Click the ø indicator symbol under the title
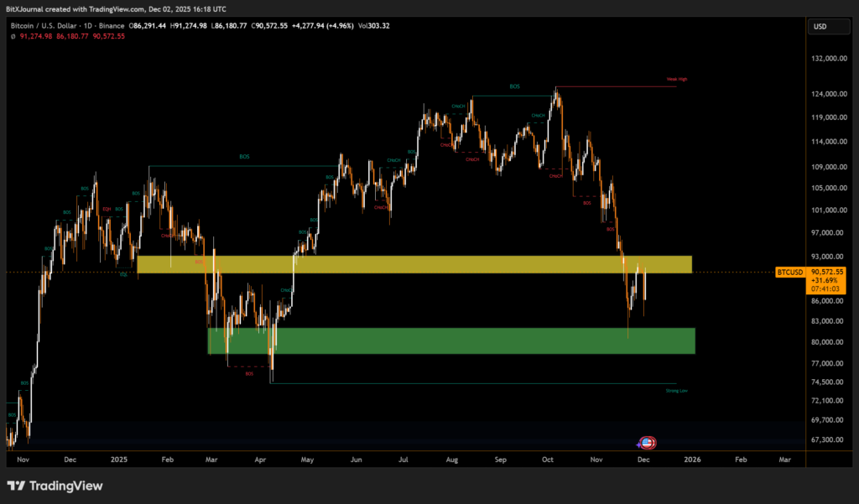The height and width of the screenshot is (504, 859). pos(12,35)
